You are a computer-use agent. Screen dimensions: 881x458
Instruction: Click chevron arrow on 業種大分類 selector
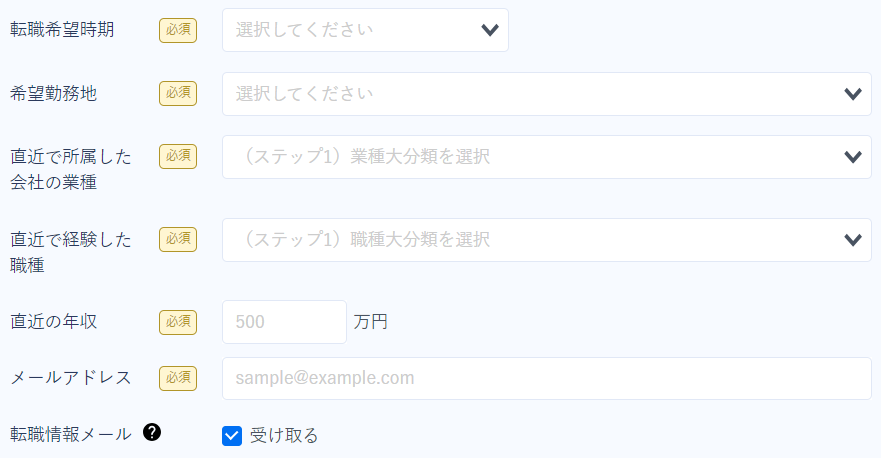click(853, 157)
